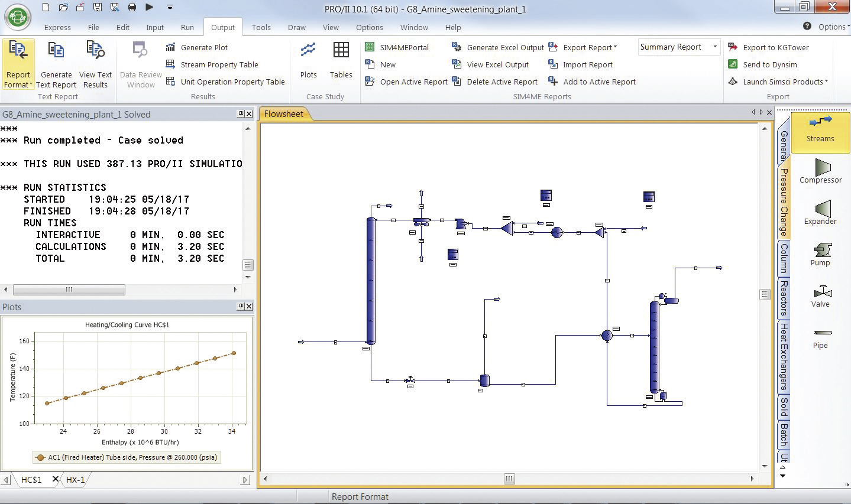
Task: Open the Plots case study icon
Action: point(308,60)
